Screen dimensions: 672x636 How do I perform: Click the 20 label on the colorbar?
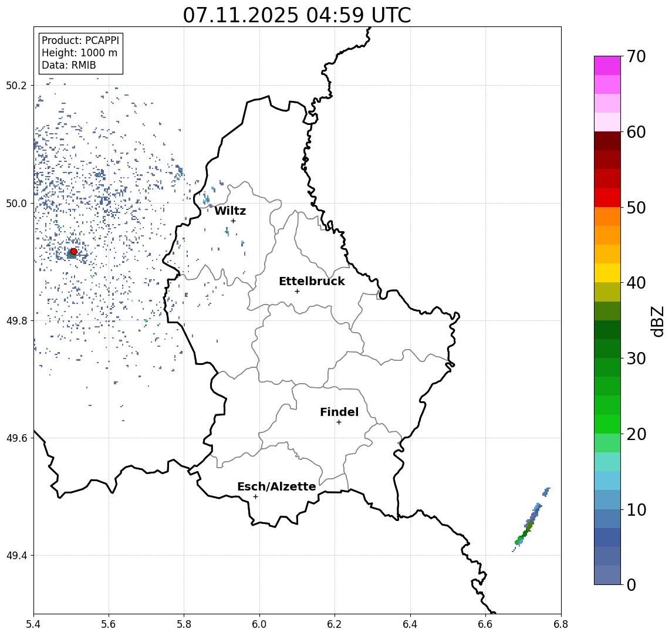pyautogui.click(x=636, y=434)
